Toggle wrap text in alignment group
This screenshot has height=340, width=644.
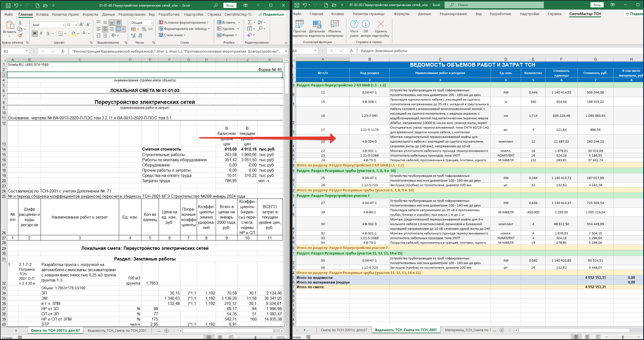(x=119, y=22)
